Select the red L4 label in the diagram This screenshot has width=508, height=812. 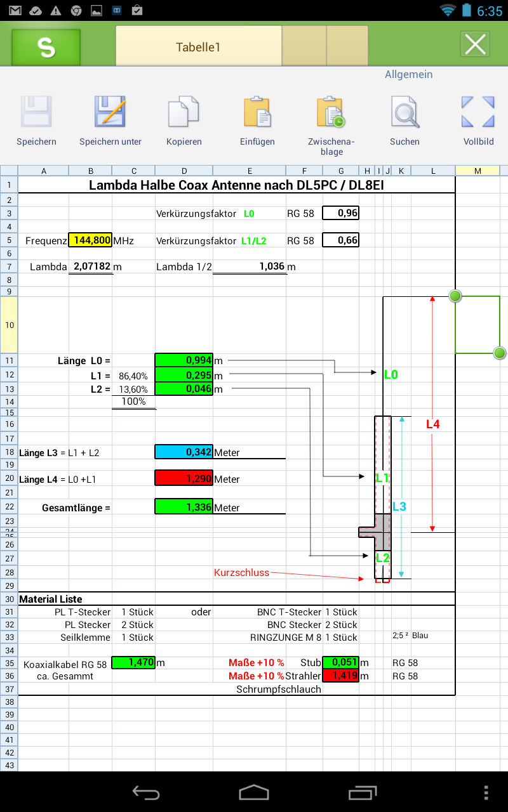(x=432, y=424)
